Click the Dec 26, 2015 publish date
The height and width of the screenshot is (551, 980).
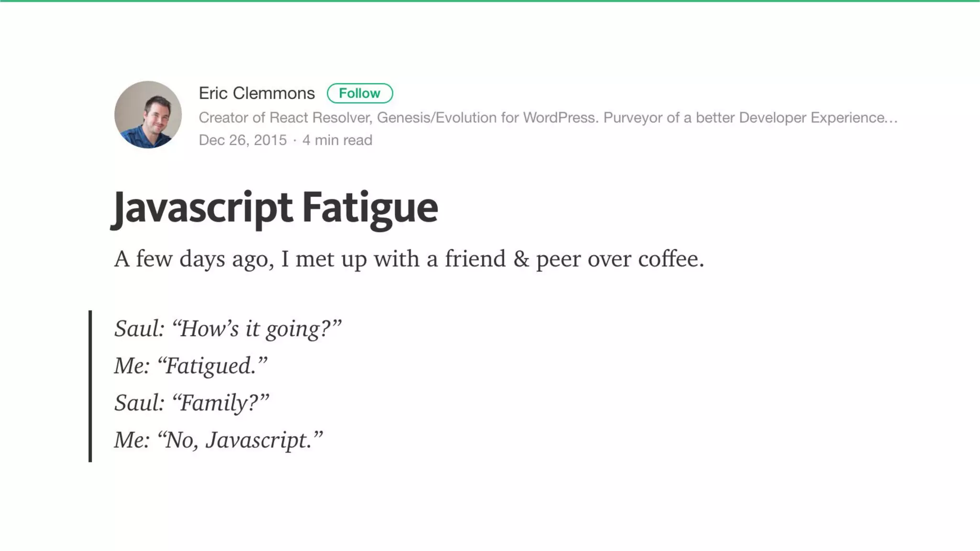pyautogui.click(x=243, y=140)
